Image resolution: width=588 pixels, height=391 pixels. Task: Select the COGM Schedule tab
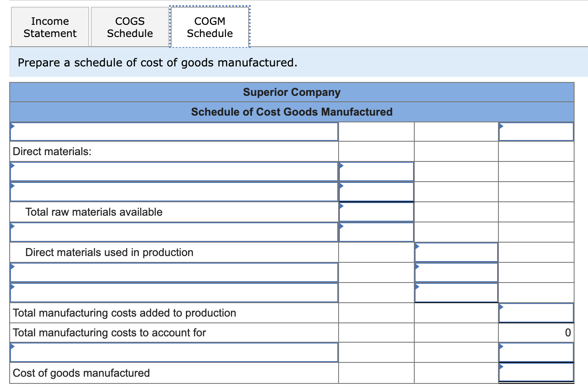(210, 27)
